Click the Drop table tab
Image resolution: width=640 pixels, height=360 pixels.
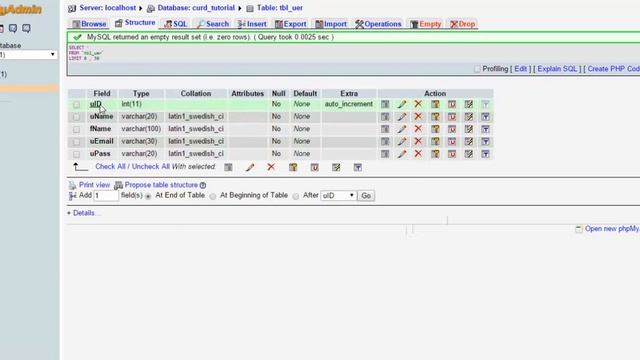pyautogui.click(x=462, y=24)
